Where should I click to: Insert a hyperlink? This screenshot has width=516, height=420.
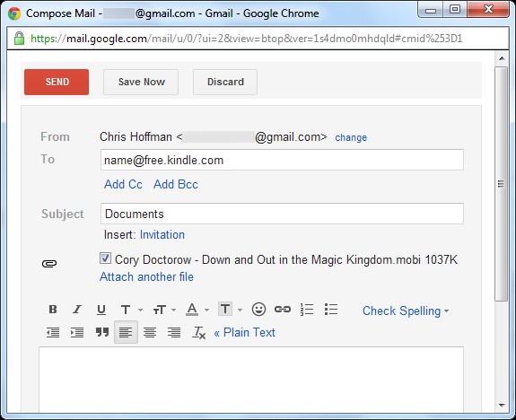click(x=283, y=309)
